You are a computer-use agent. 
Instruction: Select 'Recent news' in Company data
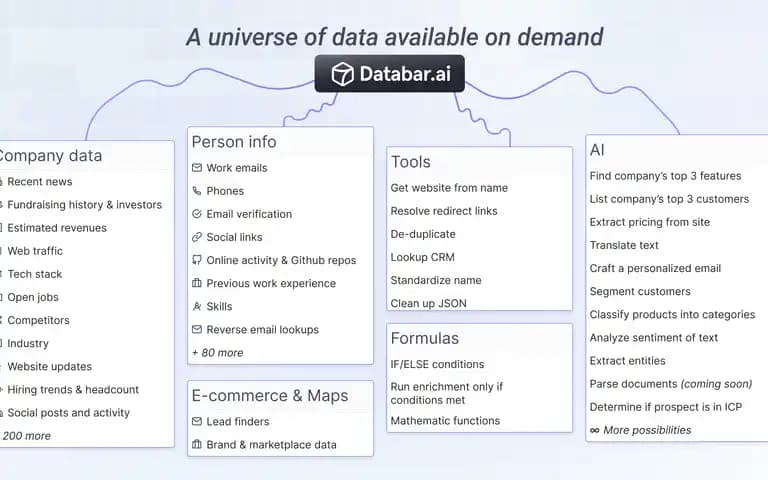40,182
